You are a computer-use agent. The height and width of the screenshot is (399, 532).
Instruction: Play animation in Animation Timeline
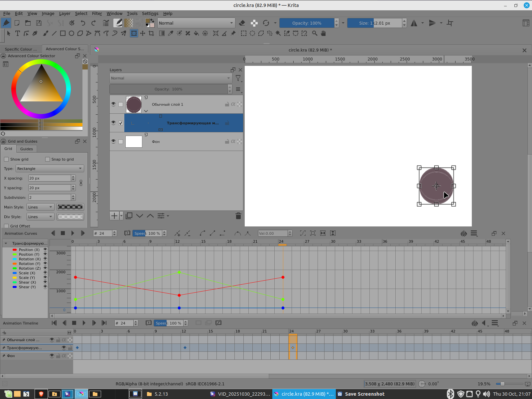click(x=84, y=323)
